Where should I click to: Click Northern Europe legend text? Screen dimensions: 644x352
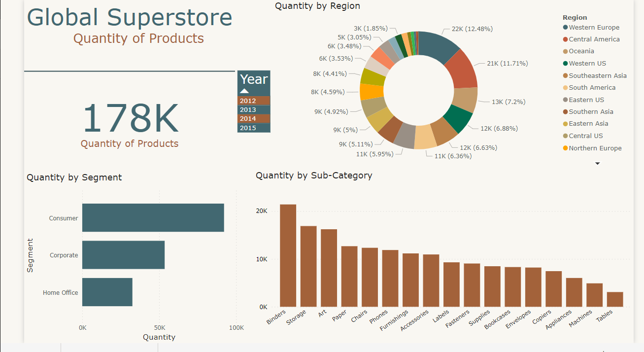[595, 148]
